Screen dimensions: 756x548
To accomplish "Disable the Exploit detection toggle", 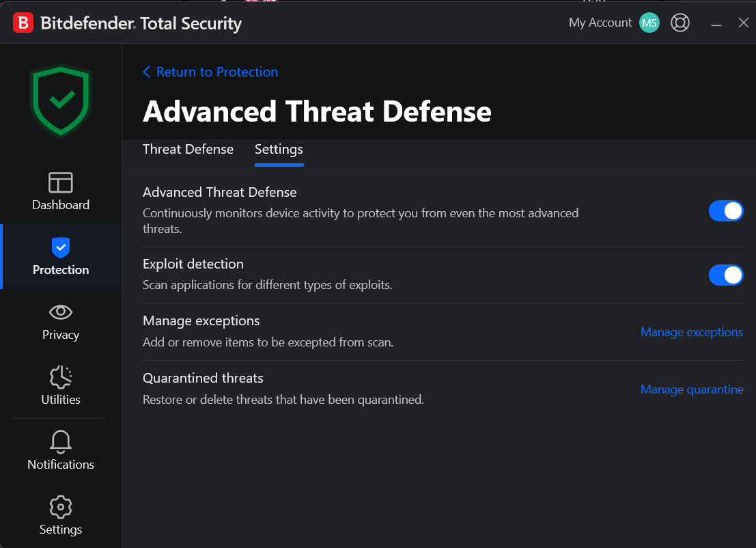I will click(x=726, y=275).
